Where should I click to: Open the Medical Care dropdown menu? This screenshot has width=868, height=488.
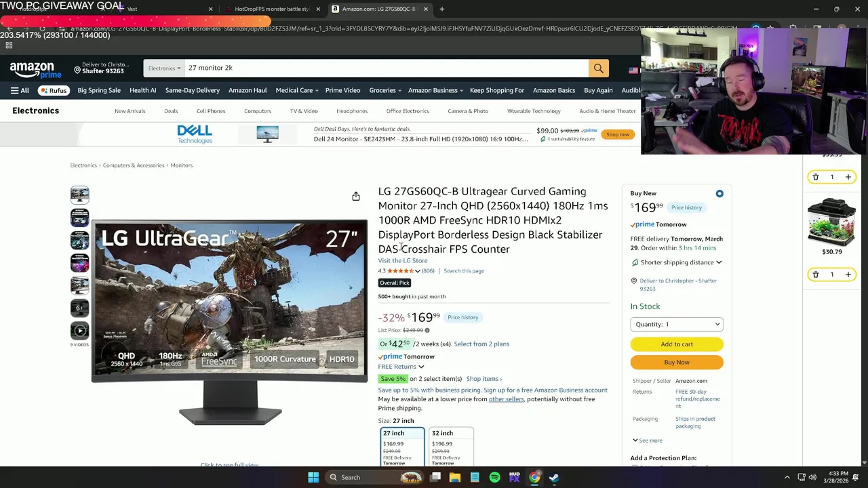point(297,90)
